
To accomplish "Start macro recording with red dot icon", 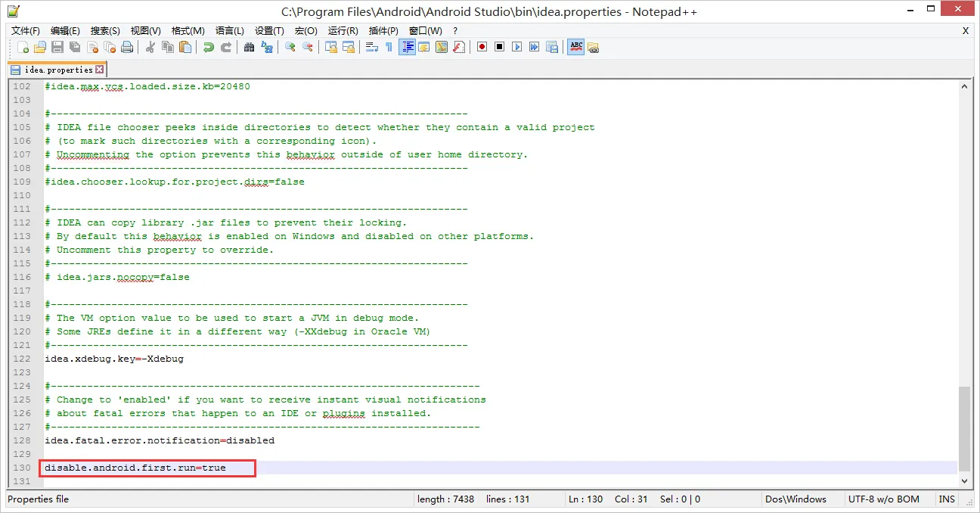I will click(482, 47).
